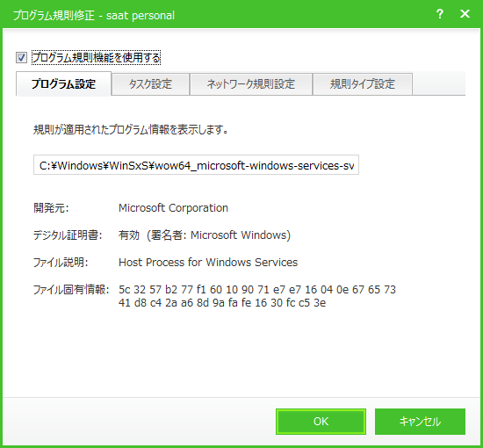
Task: Click the ファイル固有情報 label
Action: [x=71, y=289]
